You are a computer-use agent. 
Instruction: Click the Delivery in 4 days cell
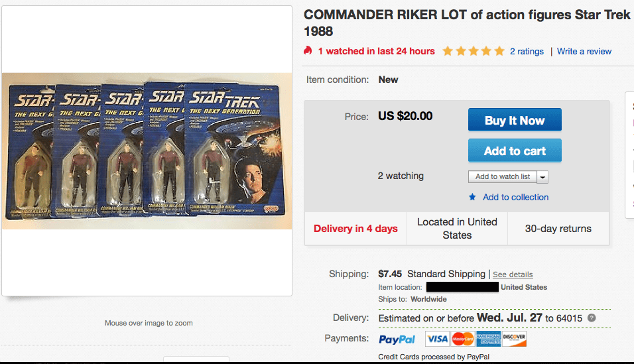tap(355, 229)
